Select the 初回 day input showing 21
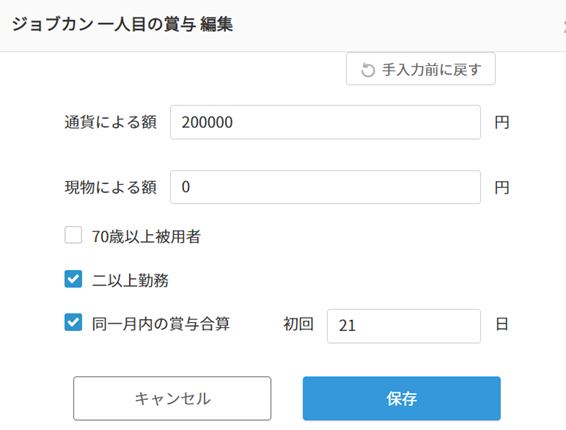The width and height of the screenshot is (566, 430). pos(404,326)
